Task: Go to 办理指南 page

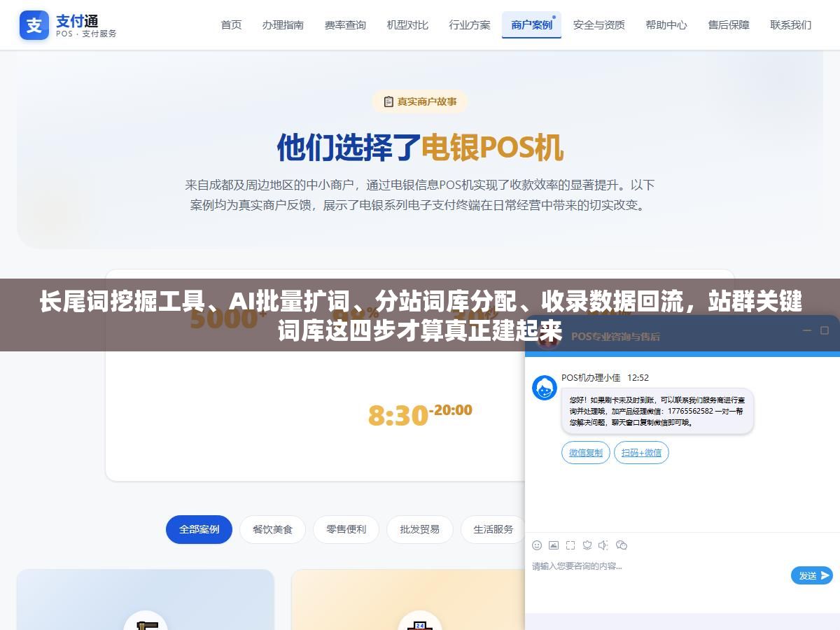Action: click(x=283, y=25)
